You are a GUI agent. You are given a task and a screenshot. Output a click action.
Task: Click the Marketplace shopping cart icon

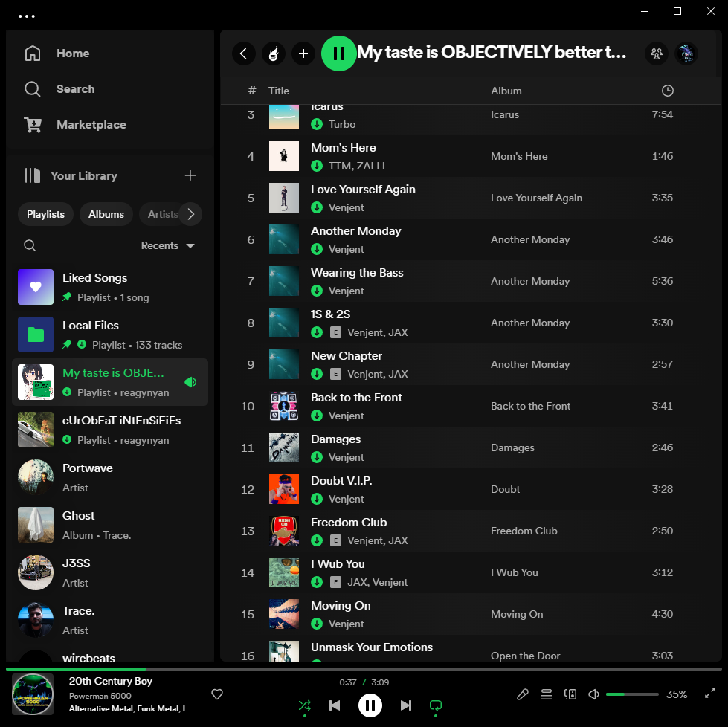coord(33,125)
